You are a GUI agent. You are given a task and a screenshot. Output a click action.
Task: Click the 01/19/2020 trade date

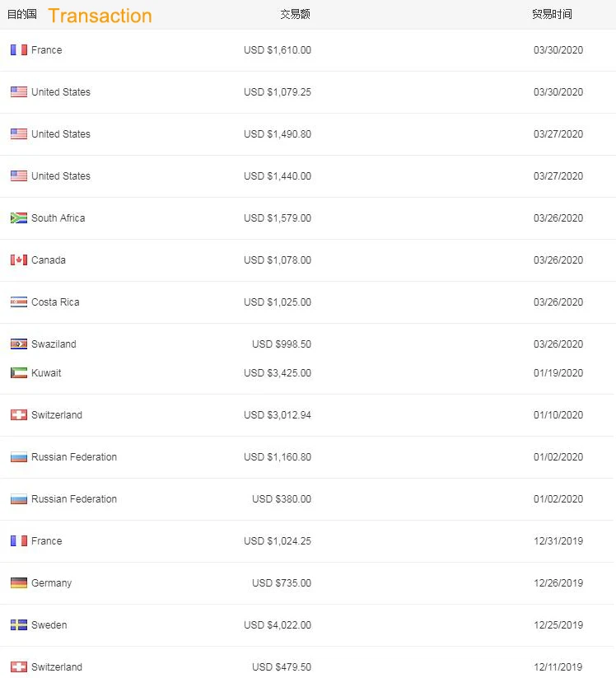[558, 373]
